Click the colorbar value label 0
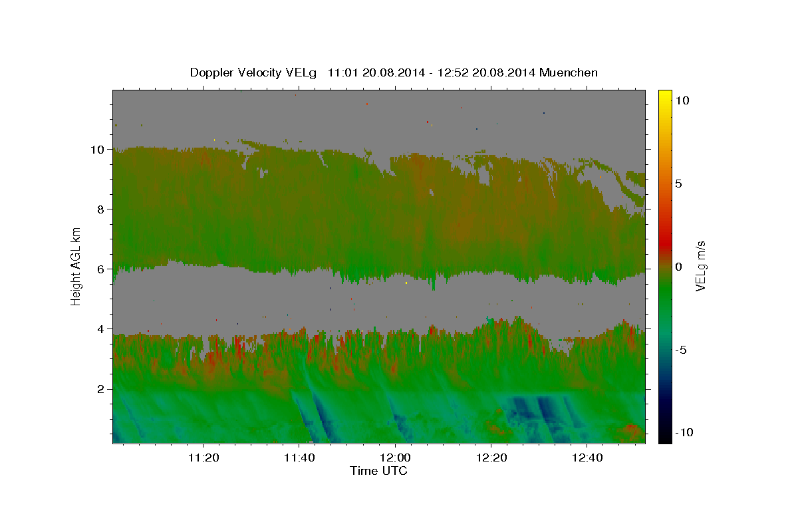Image resolution: width=798 pixels, height=532 pixels. point(678,267)
